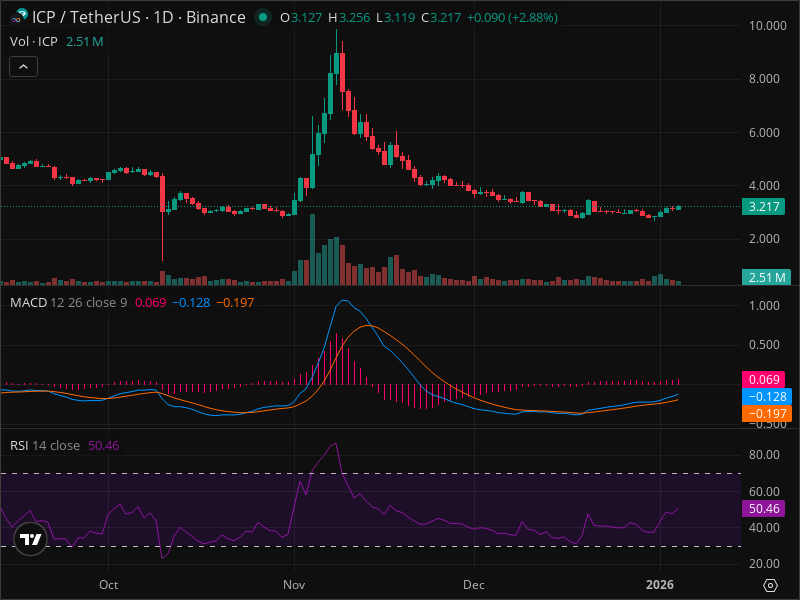Click the Oct label on time axis

[x=108, y=585]
